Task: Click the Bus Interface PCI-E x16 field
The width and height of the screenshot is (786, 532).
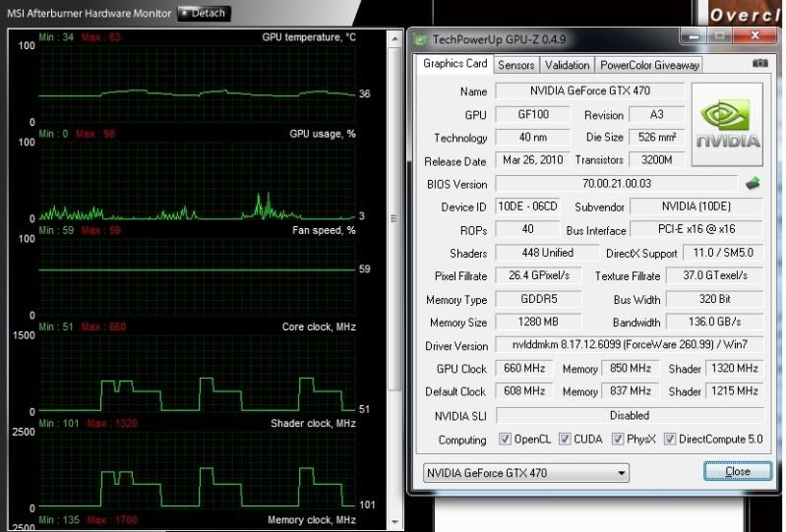Action: point(696,229)
